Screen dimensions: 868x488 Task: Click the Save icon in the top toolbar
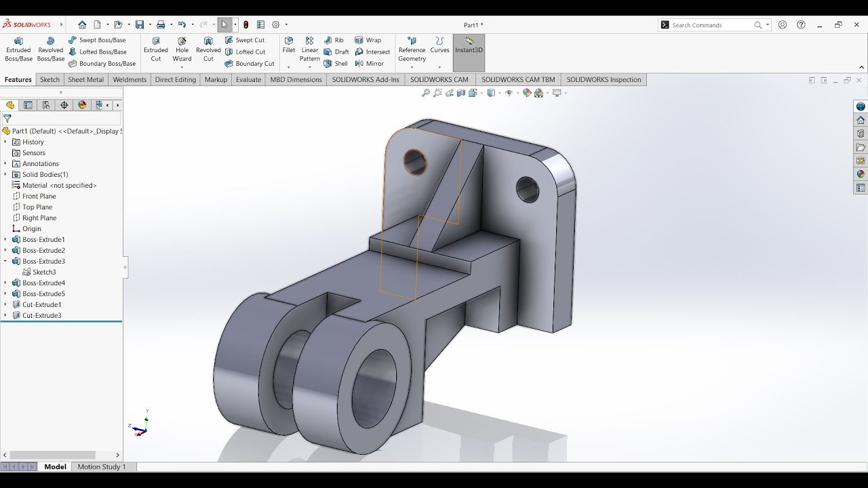[140, 24]
